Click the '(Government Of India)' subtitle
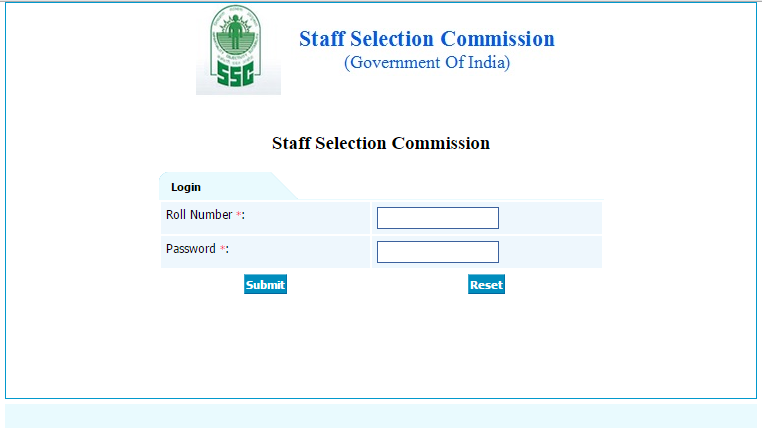The image size is (762, 433). click(427, 63)
